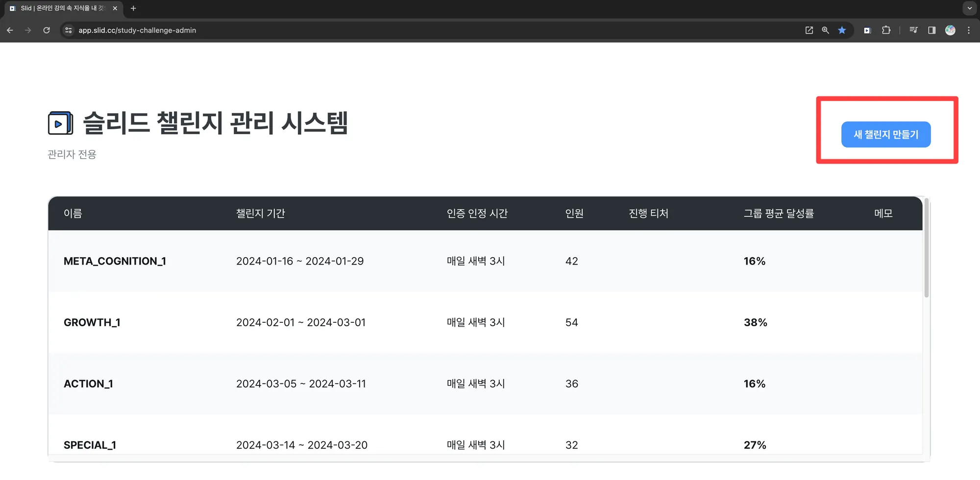Click the zoom magnifier icon in address bar
Viewport: 980px width, 480px height.
825,30
